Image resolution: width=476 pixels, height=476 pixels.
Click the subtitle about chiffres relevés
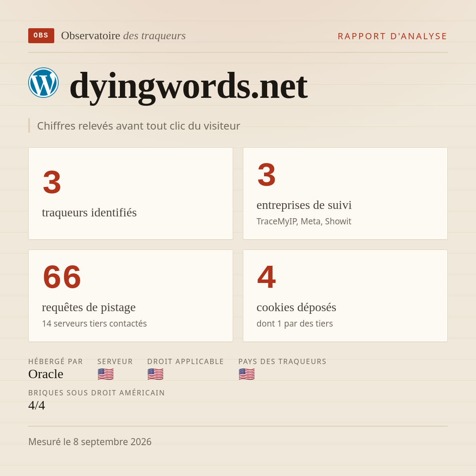pos(138,126)
